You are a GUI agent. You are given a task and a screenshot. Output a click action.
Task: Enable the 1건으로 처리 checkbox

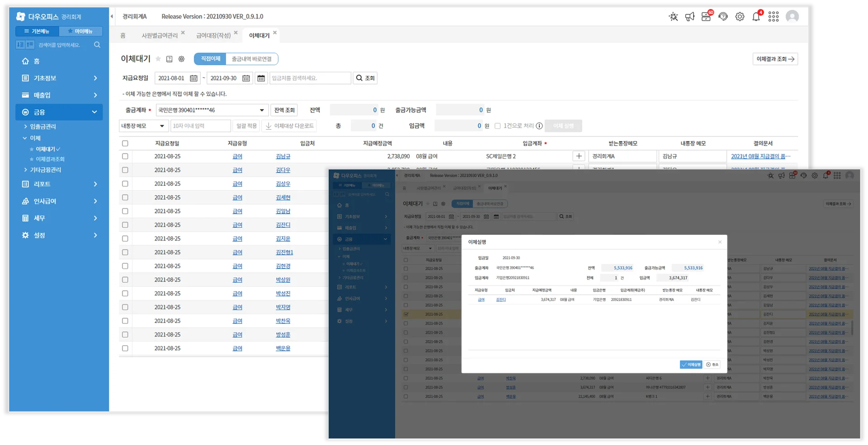point(498,126)
